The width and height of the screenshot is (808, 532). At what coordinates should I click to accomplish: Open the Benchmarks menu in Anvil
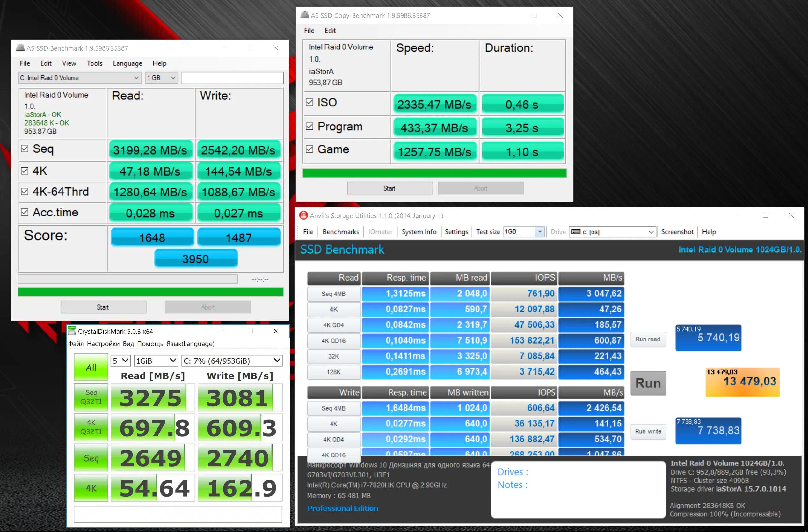pyautogui.click(x=340, y=232)
